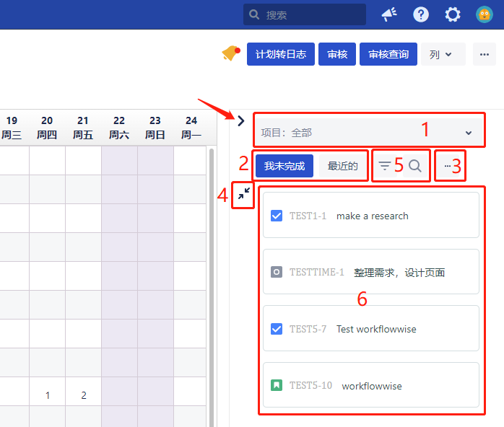The image size is (504, 427).
Task: Open the 列 columns dropdown
Action: [x=442, y=54]
